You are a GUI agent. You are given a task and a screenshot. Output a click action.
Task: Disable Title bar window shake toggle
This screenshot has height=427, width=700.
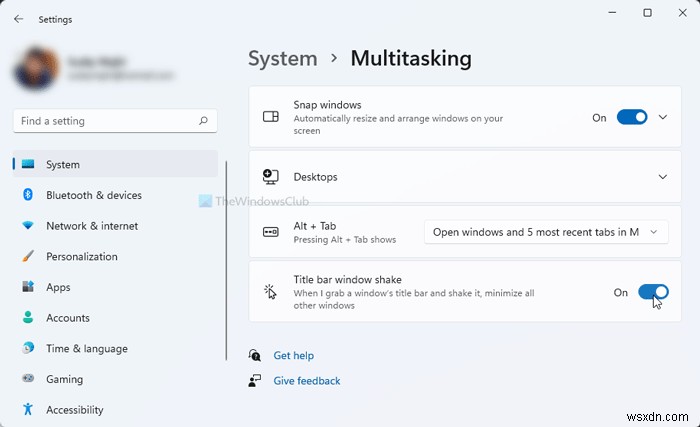point(653,292)
